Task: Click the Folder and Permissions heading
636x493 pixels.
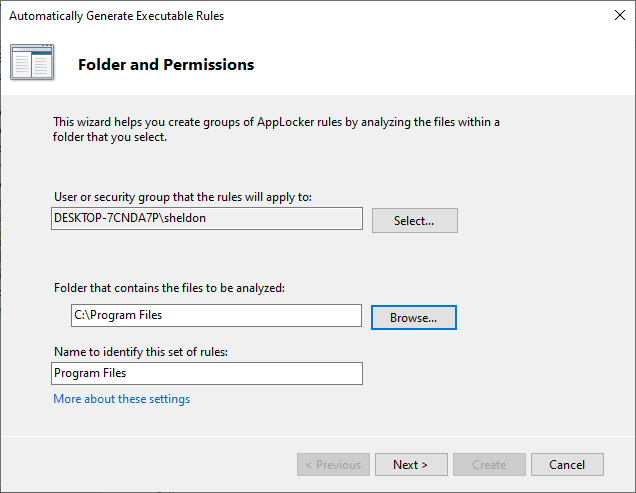Action: tap(166, 65)
